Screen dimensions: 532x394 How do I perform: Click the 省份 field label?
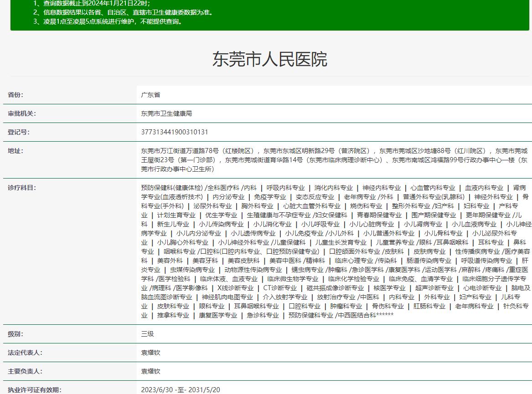(15, 95)
